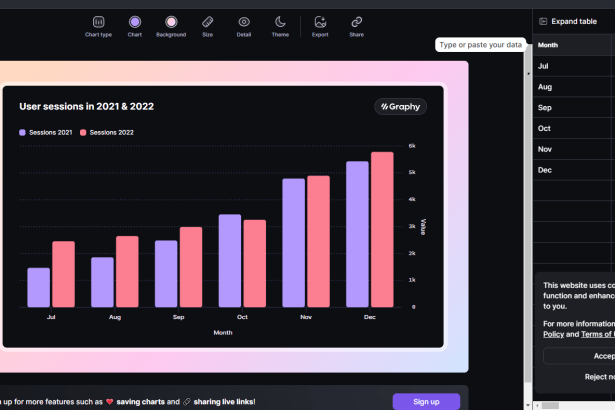Select the Dec row in table
615x410 pixels.
click(545, 170)
